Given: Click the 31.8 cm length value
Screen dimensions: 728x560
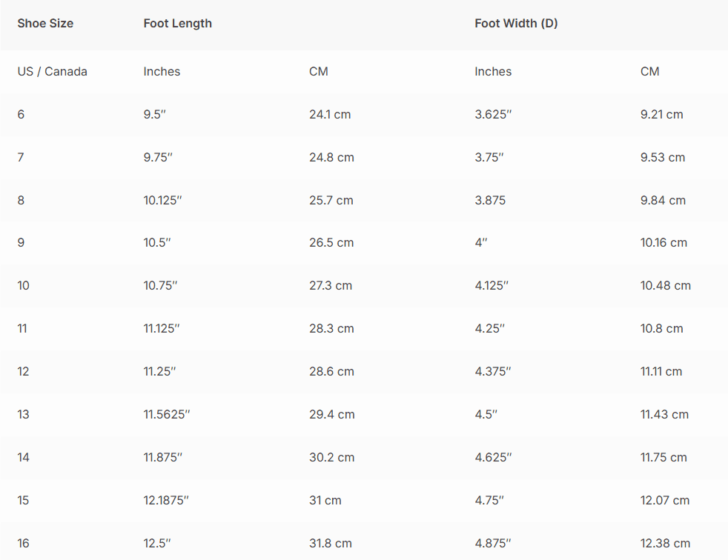Looking at the screenshot, I should pyautogui.click(x=330, y=543).
